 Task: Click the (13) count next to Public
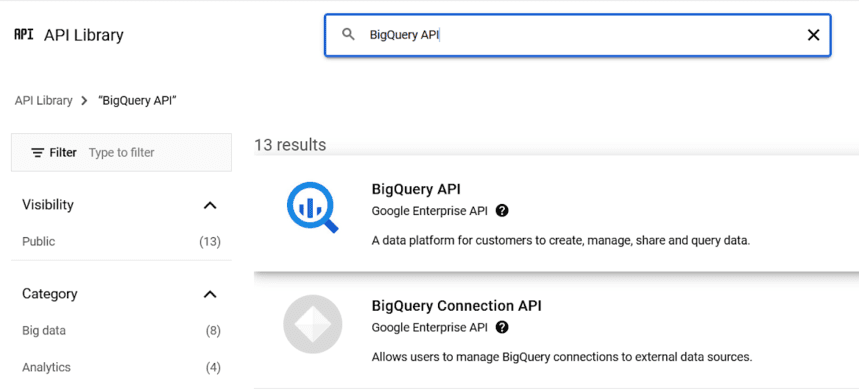coord(210,242)
